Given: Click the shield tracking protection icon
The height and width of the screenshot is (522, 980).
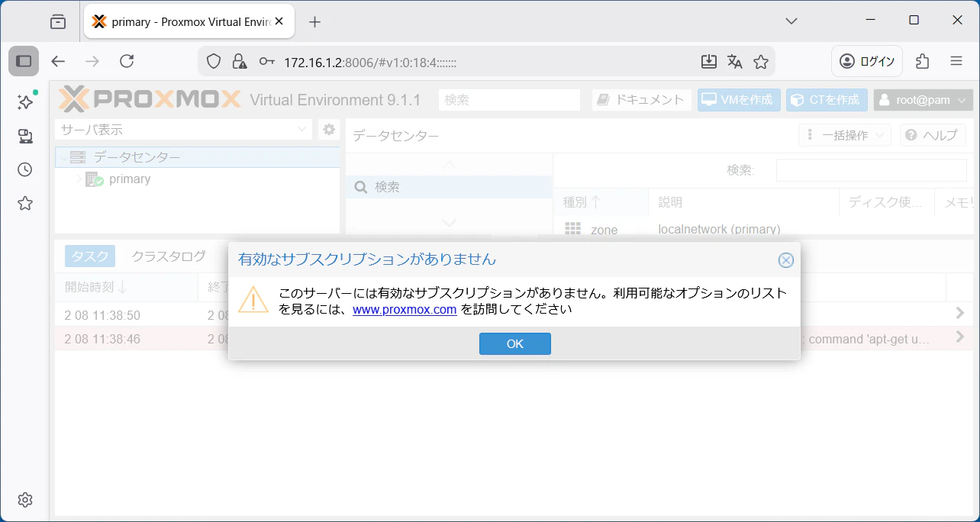Looking at the screenshot, I should [214, 62].
